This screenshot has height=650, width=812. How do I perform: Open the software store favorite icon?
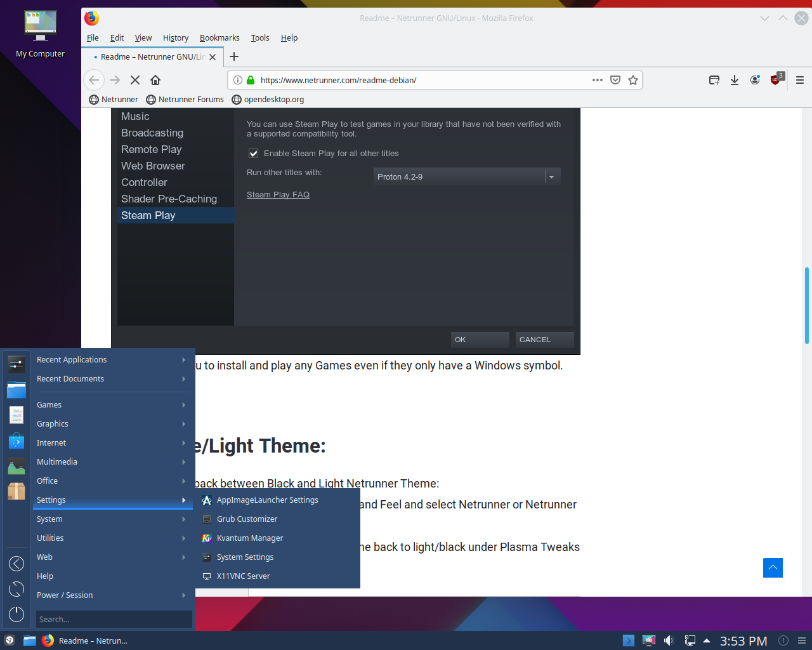(16, 441)
